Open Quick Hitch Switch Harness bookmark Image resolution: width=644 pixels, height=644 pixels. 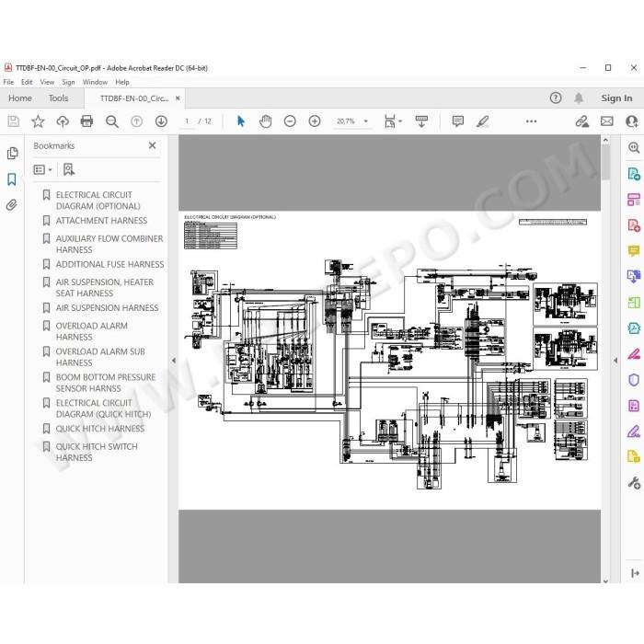(97, 453)
